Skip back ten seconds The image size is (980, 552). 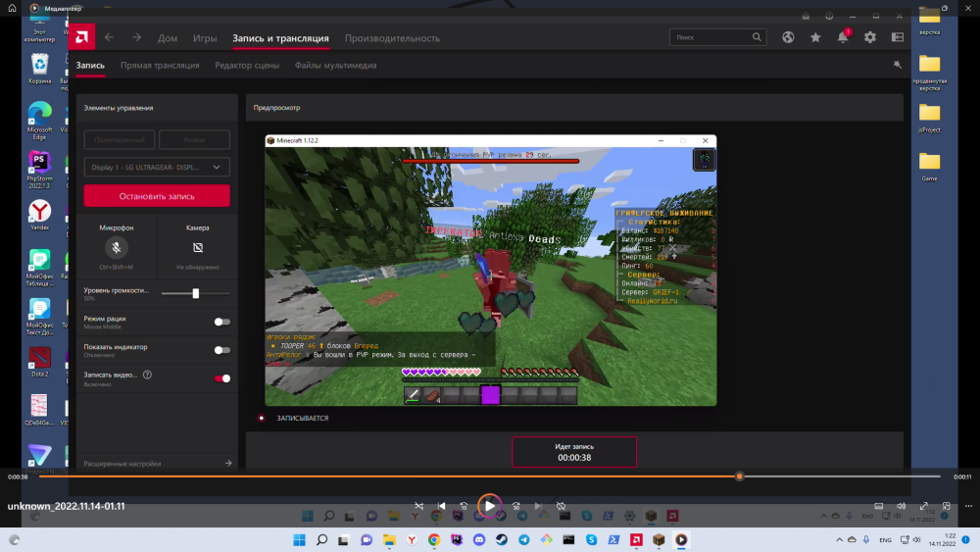[464, 506]
